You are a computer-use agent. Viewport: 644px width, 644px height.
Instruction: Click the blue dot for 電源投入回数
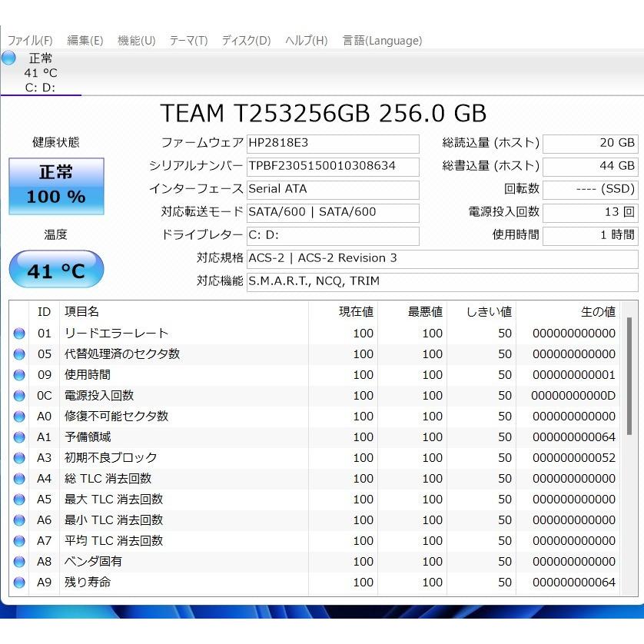click(x=18, y=395)
